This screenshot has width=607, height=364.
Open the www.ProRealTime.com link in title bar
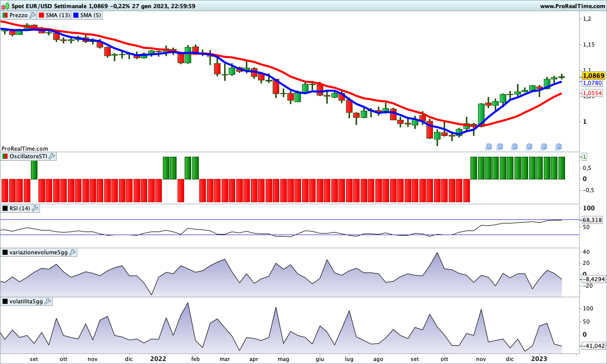[572, 6]
